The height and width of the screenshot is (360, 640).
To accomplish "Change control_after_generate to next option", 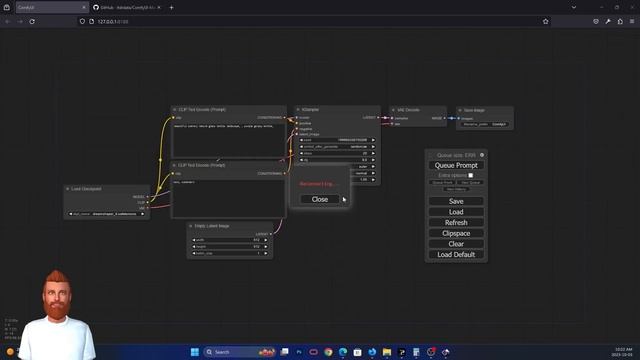I will coord(373,147).
